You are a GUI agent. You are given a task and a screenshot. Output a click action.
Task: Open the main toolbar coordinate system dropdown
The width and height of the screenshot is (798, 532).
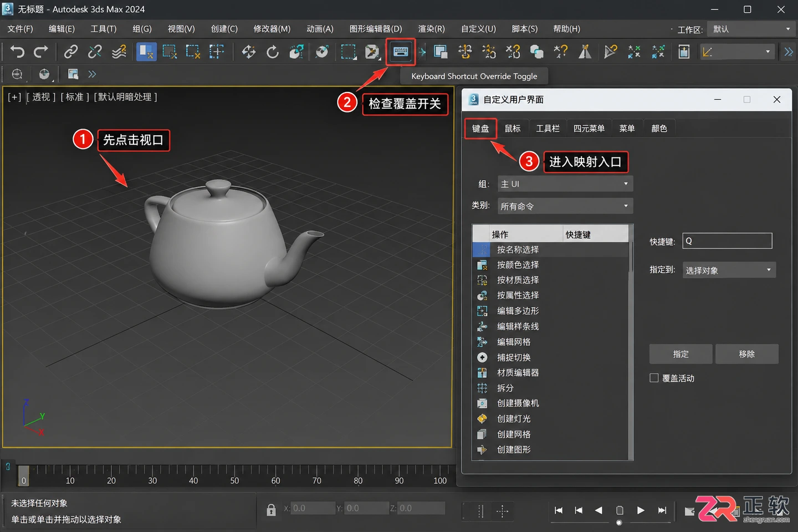[737, 52]
